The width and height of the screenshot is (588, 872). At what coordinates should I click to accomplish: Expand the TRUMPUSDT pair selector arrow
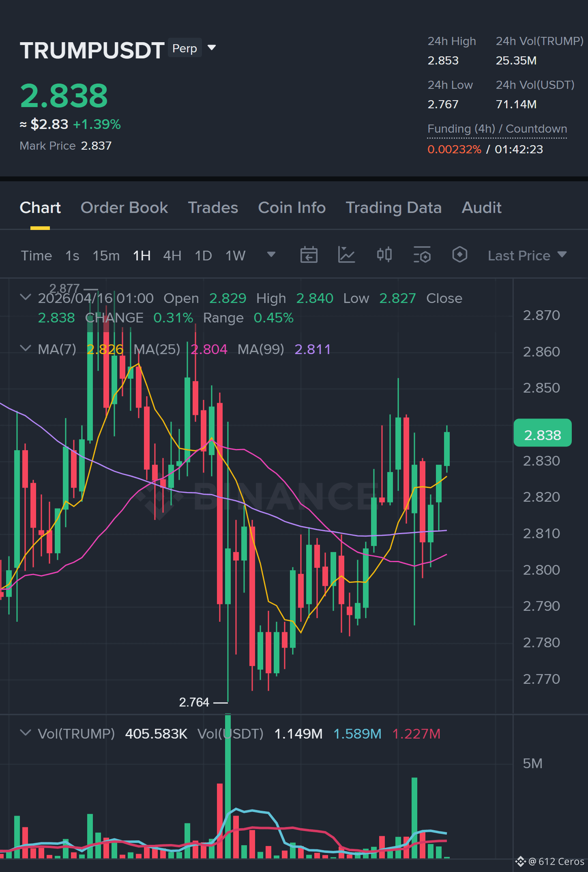[211, 48]
